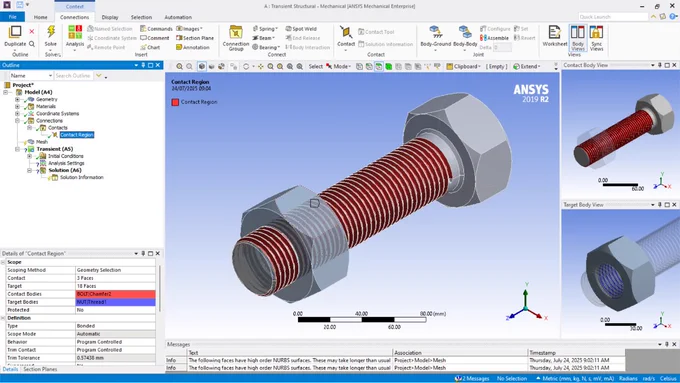Toggle Sync Views
Viewport: 680px width, 383px height.
click(596, 37)
